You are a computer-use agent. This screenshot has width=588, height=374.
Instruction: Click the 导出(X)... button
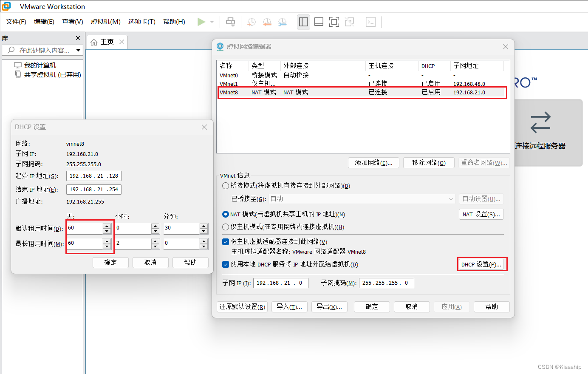pos(329,307)
